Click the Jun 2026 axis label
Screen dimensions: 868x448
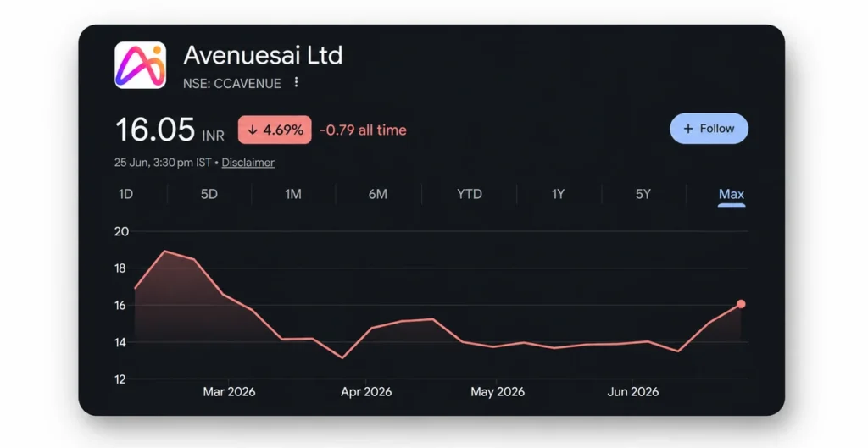(x=632, y=392)
